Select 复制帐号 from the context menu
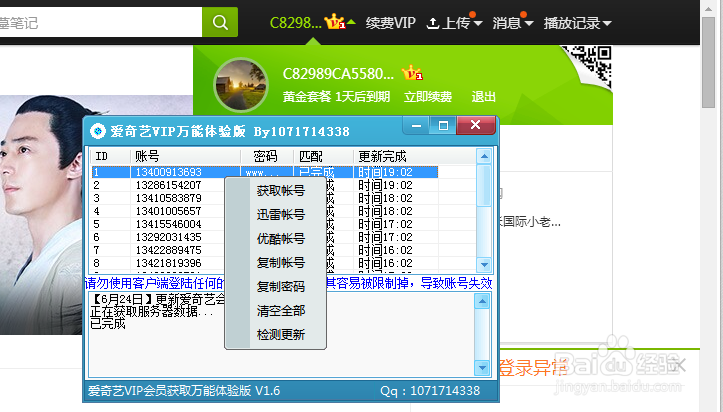This screenshot has height=412, width=723. (x=280, y=262)
